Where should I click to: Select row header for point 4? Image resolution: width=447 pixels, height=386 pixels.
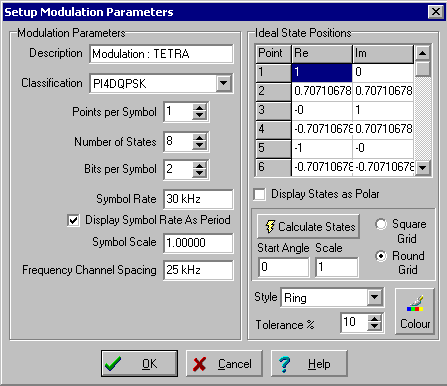pyautogui.click(x=273, y=129)
